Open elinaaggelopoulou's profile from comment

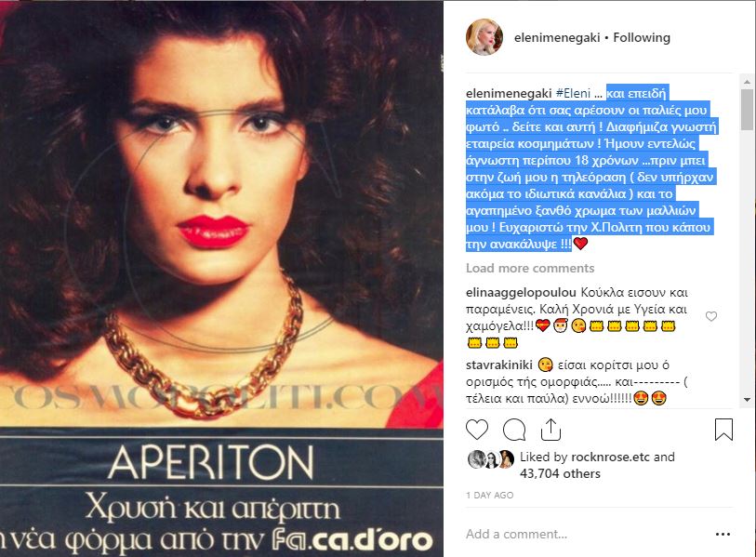point(521,293)
